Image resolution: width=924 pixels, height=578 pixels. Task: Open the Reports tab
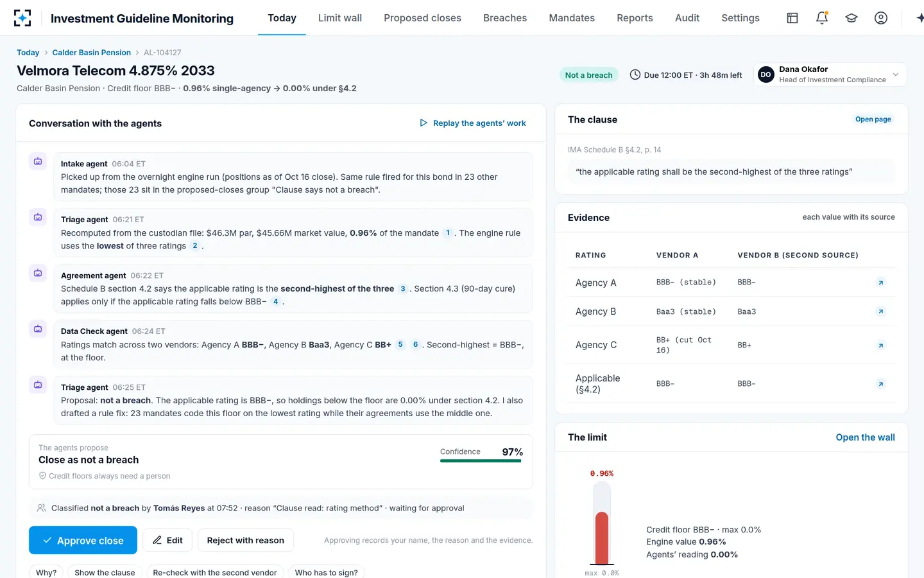point(635,18)
